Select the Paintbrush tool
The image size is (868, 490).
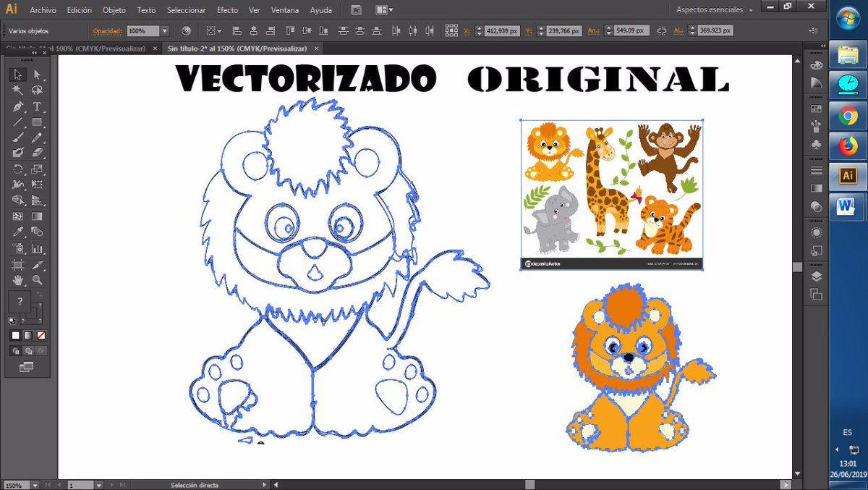click(18, 138)
